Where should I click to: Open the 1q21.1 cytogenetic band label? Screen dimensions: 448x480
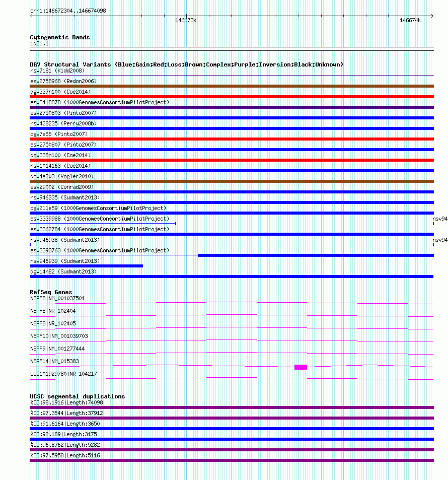click(x=39, y=43)
